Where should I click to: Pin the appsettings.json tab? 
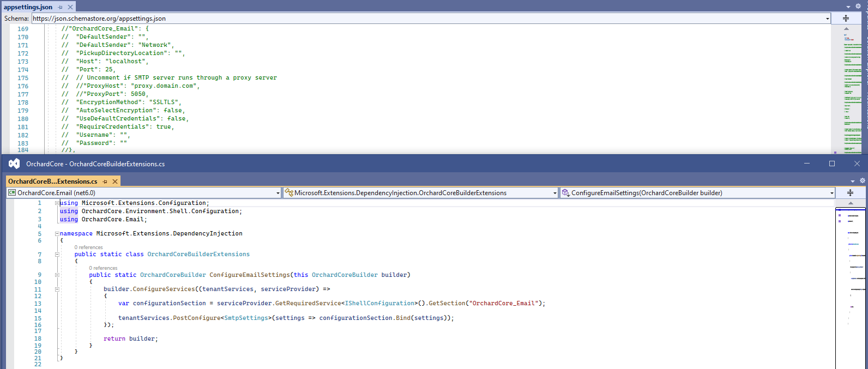pos(61,7)
